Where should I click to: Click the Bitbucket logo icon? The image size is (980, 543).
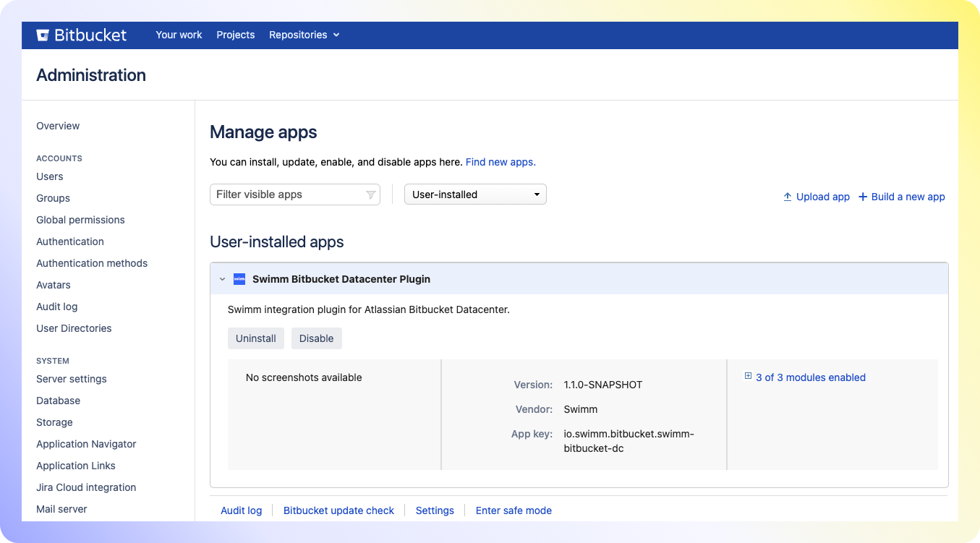point(43,35)
